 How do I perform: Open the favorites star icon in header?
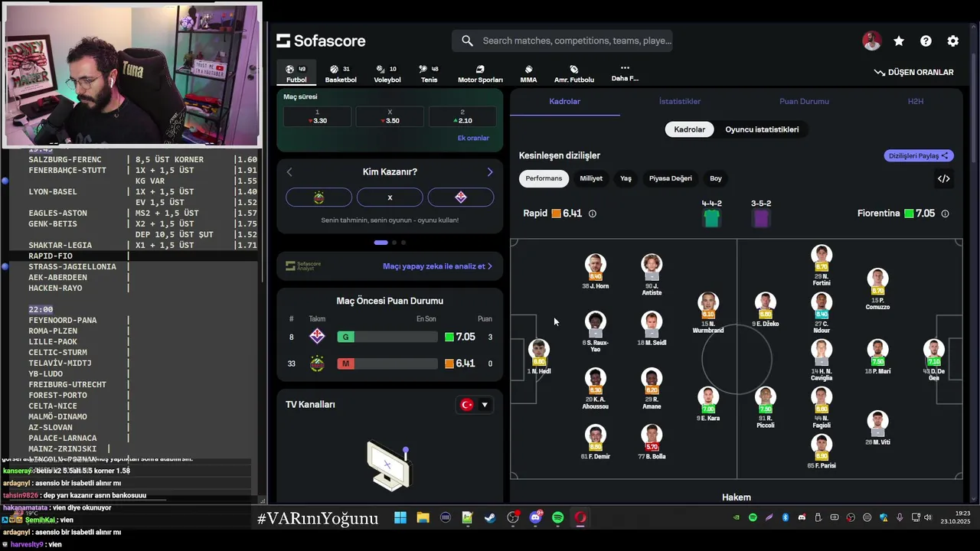899,41
